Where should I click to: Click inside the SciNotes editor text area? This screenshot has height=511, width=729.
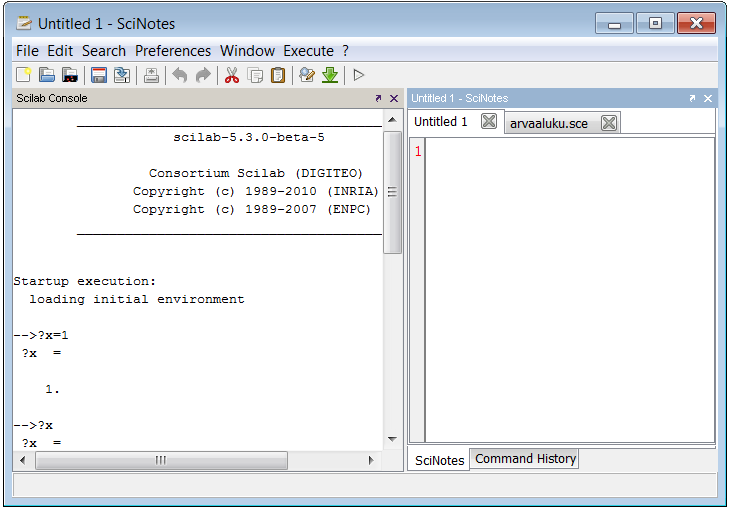tap(570, 290)
